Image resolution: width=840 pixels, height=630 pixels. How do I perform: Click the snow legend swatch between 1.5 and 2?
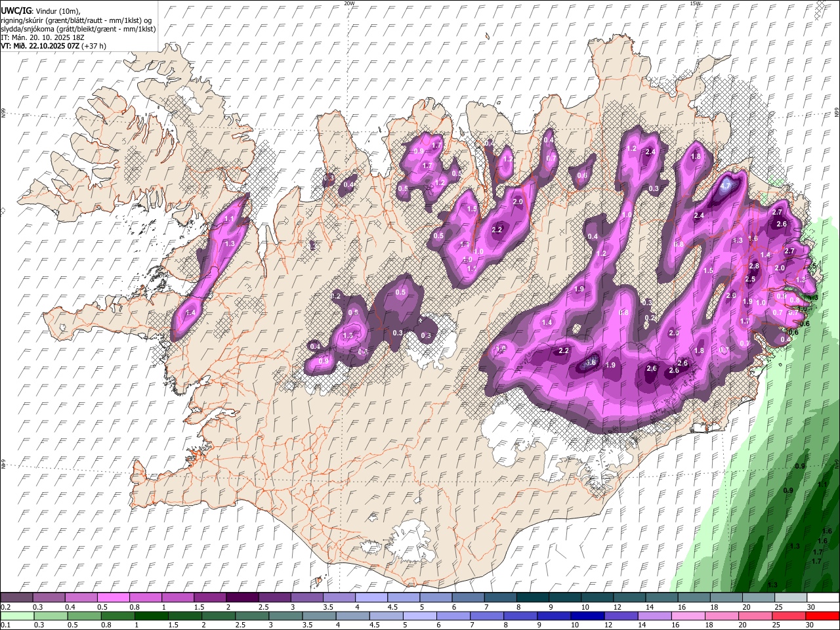pos(210,598)
